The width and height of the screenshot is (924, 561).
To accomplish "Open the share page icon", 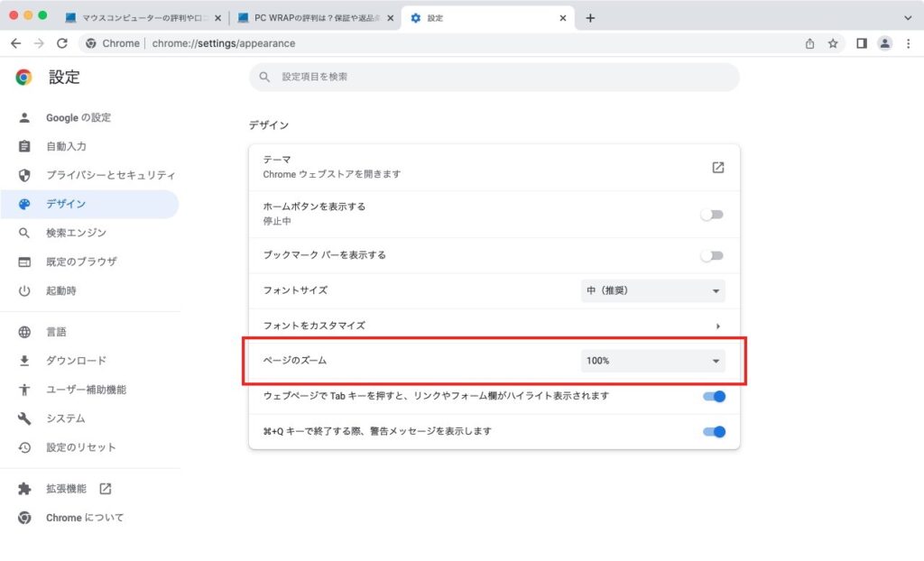I will coord(810,43).
